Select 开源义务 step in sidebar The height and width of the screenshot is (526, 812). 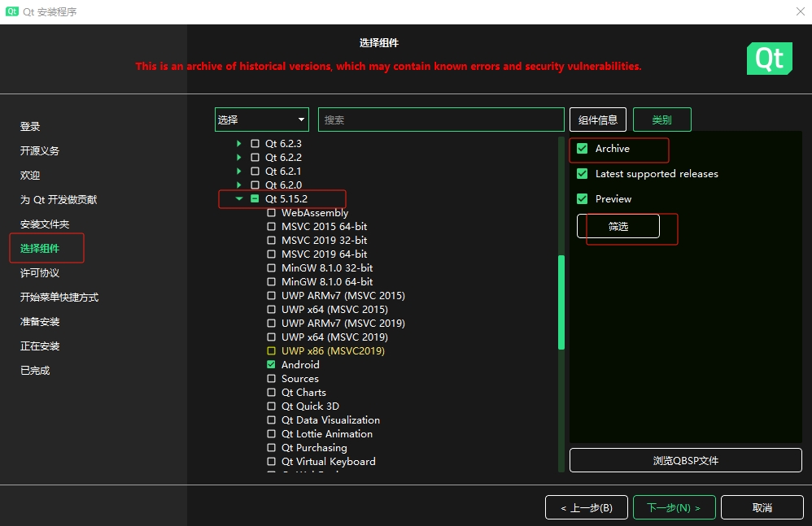(x=39, y=151)
